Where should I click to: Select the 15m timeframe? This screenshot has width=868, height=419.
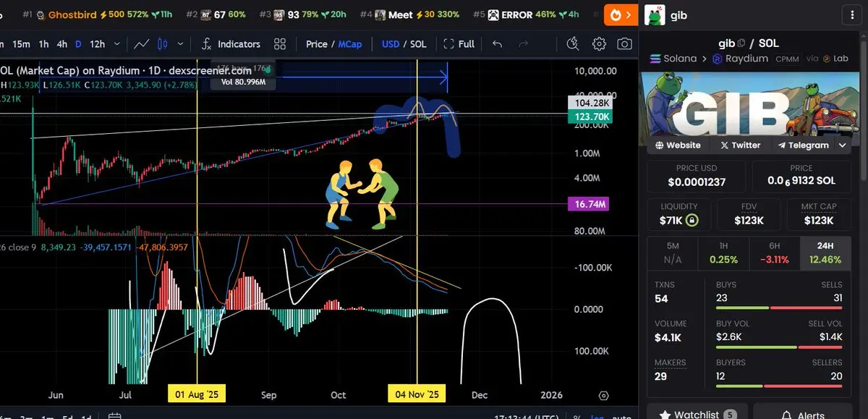click(21, 44)
